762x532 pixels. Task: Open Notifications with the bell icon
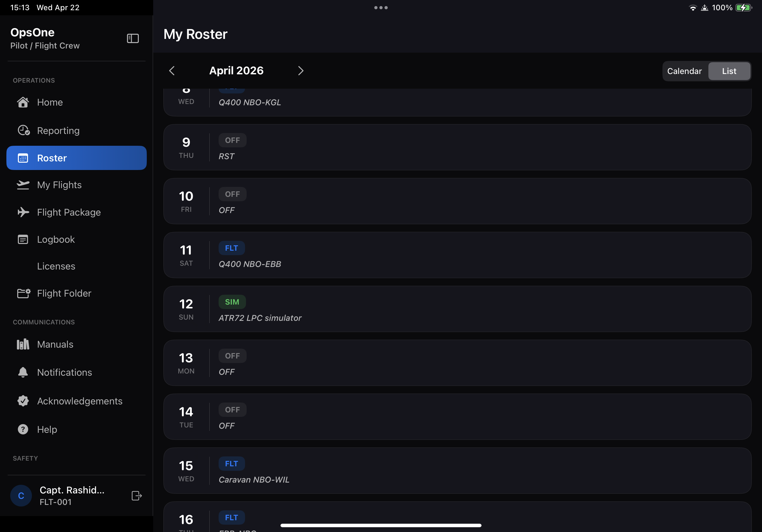pyautogui.click(x=23, y=372)
